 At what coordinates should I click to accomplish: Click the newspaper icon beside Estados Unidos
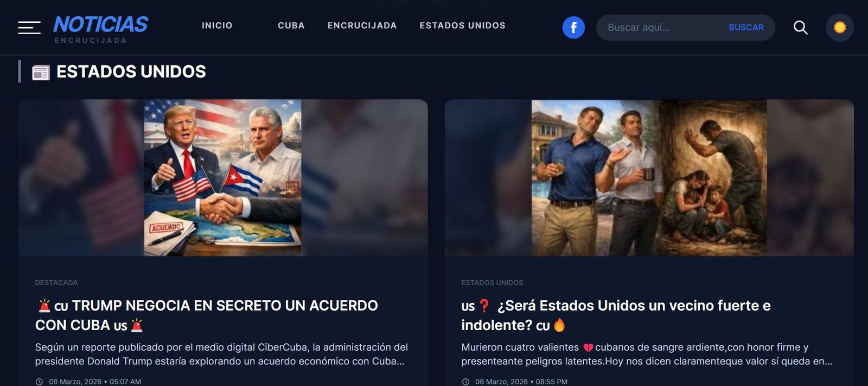[41, 73]
